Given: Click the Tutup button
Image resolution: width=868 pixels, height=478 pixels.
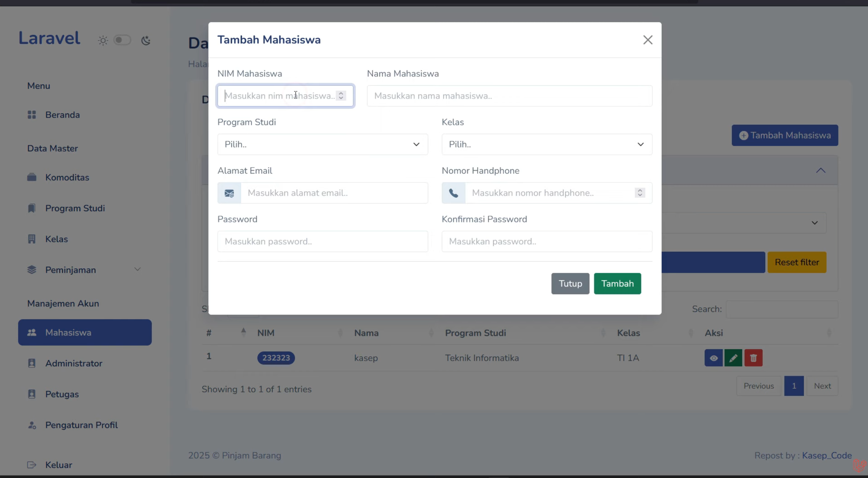Looking at the screenshot, I should (x=570, y=284).
